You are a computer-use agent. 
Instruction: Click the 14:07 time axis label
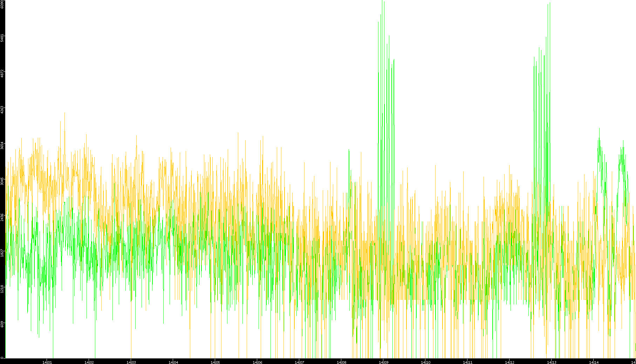[x=299, y=362]
